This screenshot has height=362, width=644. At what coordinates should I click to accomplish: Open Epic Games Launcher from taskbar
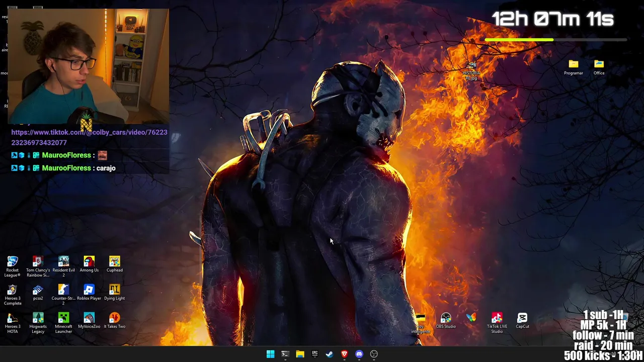point(314,354)
